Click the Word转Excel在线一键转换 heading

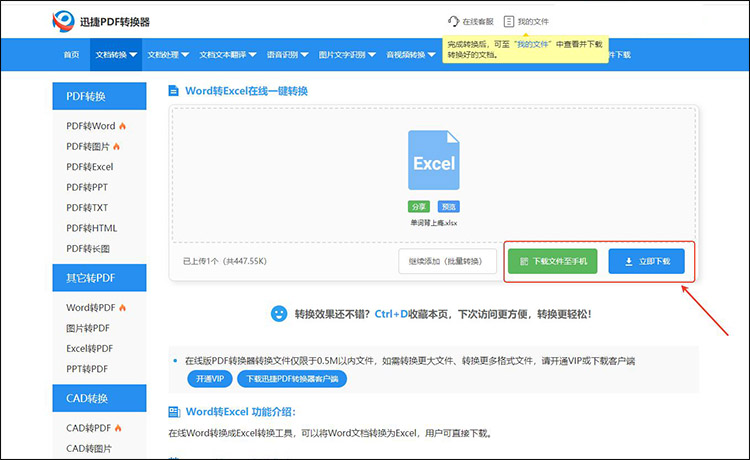tap(246, 91)
